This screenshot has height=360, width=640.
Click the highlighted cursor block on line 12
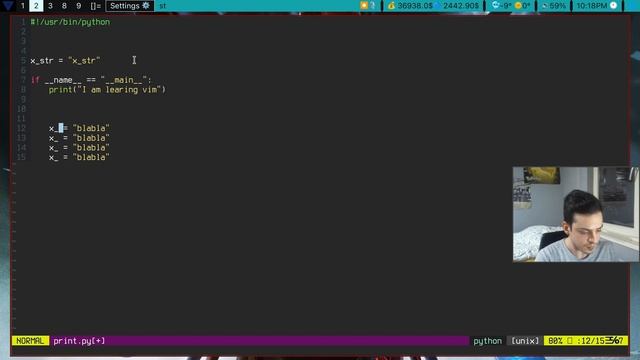61,128
